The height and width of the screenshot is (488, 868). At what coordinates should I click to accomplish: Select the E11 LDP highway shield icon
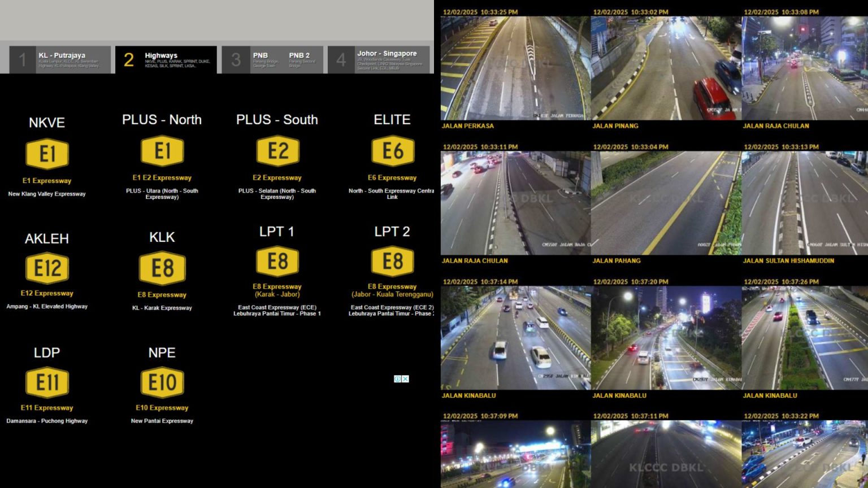tap(47, 382)
